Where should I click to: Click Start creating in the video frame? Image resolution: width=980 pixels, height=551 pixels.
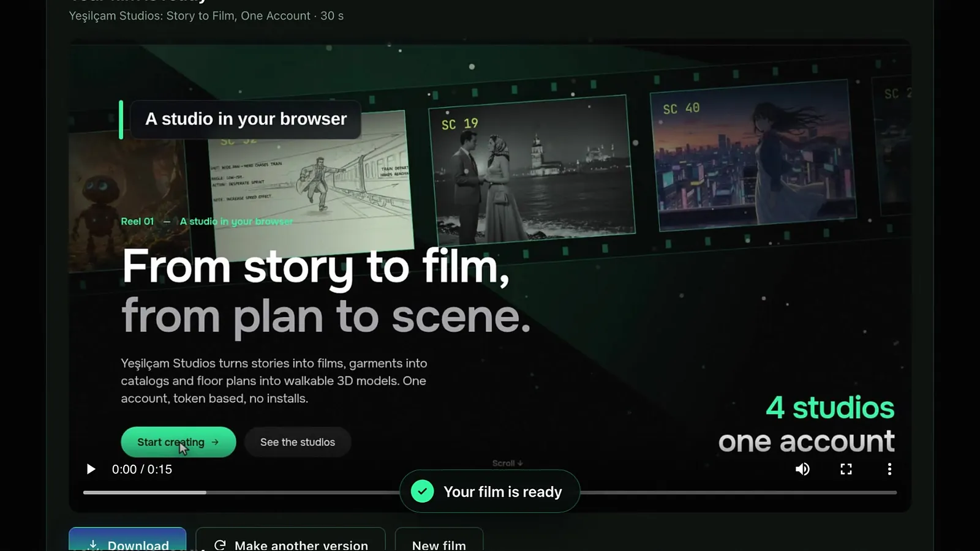point(178,442)
